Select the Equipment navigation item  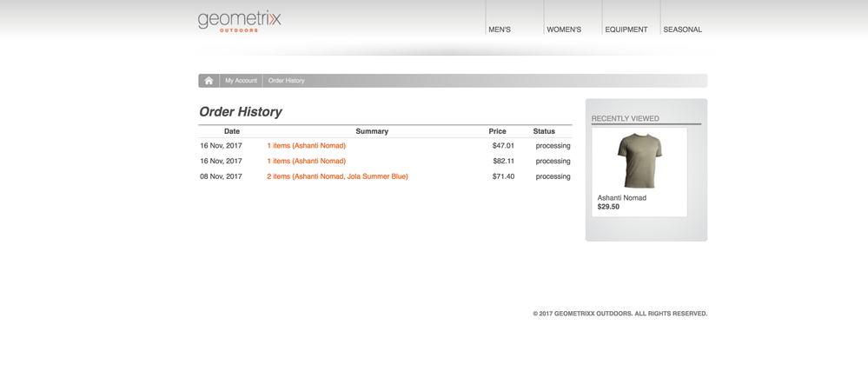[x=626, y=30]
